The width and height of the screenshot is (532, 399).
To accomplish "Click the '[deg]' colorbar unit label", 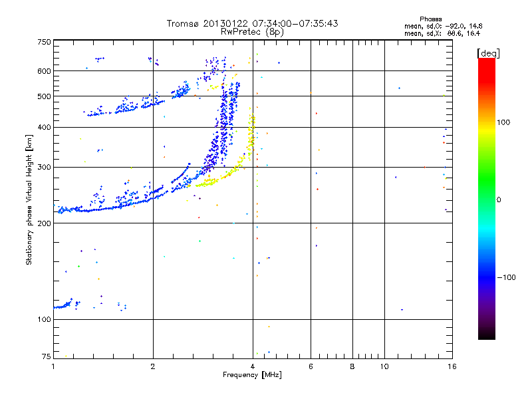I will (488, 53).
